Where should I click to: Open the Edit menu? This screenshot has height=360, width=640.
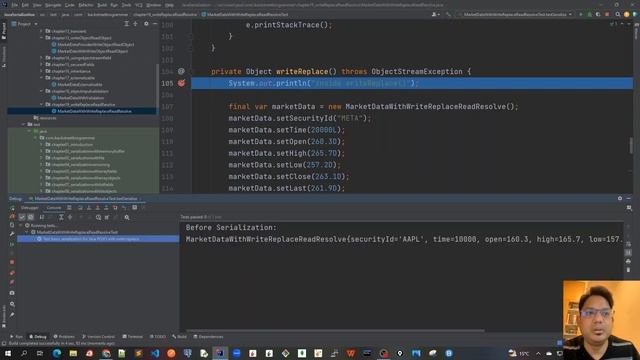[x=25, y=5]
